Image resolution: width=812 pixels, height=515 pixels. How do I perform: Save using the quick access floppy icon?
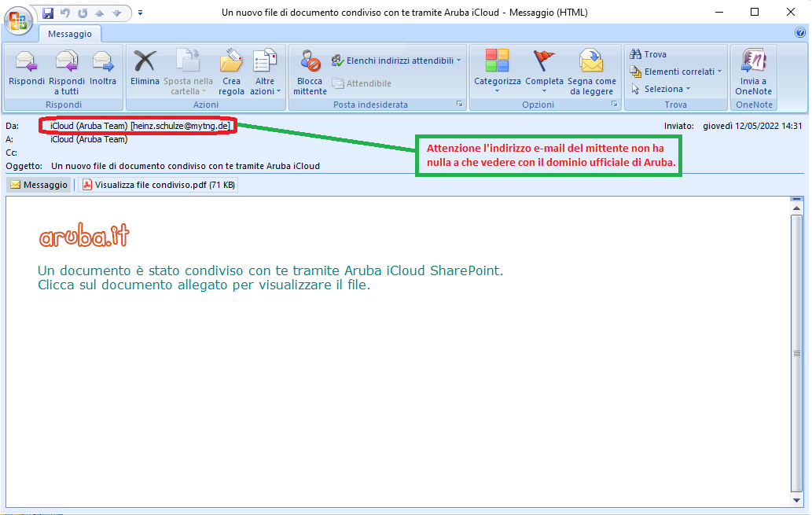click(x=48, y=13)
